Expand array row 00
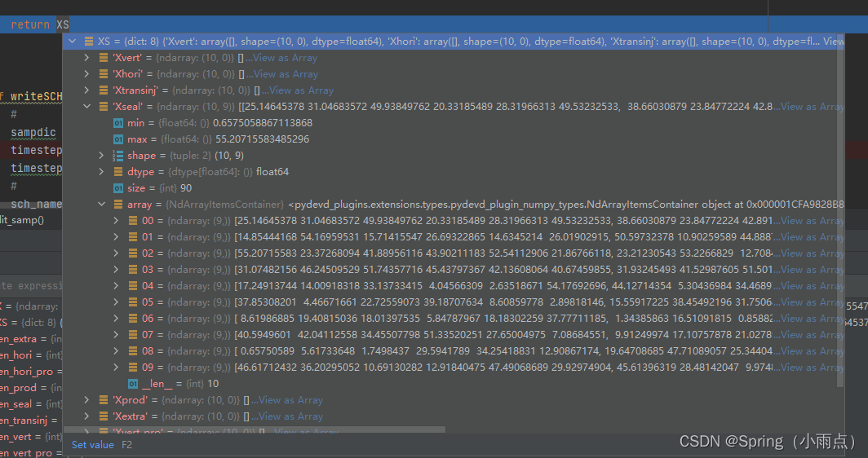The width and height of the screenshot is (868, 458). click(116, 221)
